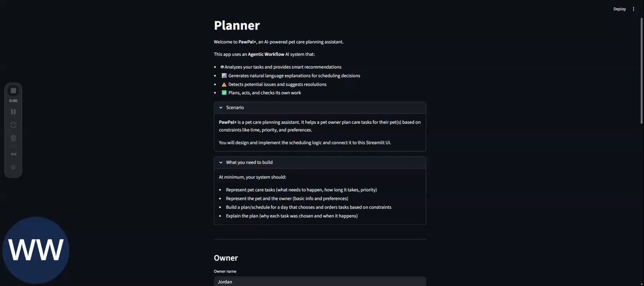Click the warning icon beside 'Detects potential issues'
The width and height of the screenshot is (644, 286).
224,84
